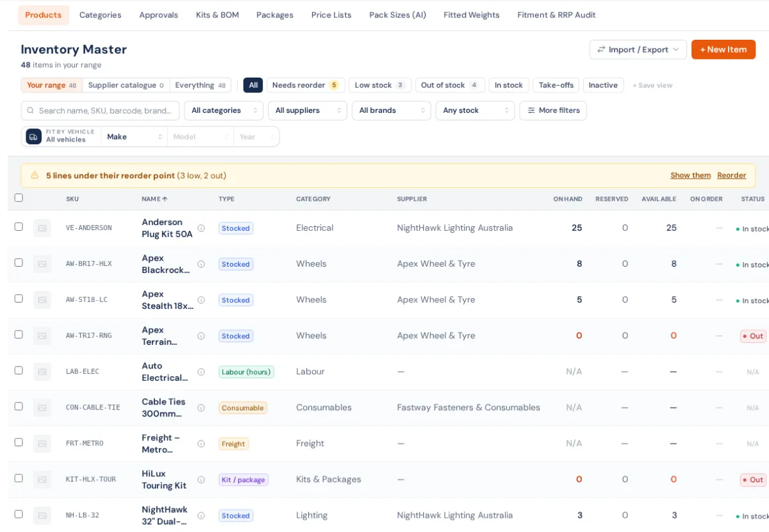Open image placeholder for FRT-METRO row
This screenshot has height=532, width=769.
42,444
